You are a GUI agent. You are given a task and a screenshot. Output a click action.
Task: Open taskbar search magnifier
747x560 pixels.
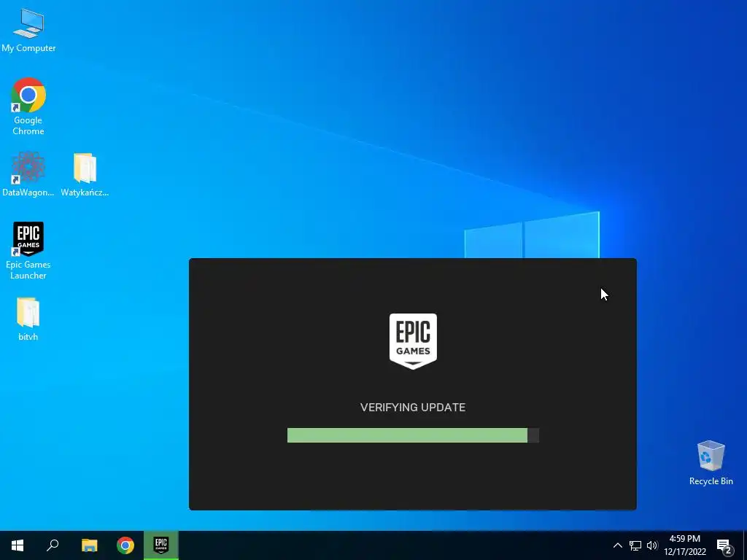tap(53, 545)
